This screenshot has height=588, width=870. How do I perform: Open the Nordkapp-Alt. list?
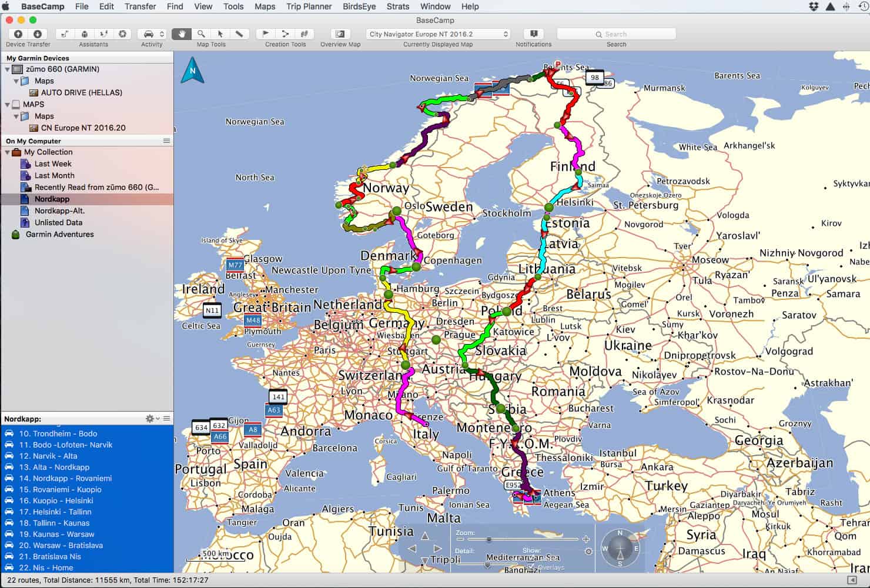pos(59,211)
